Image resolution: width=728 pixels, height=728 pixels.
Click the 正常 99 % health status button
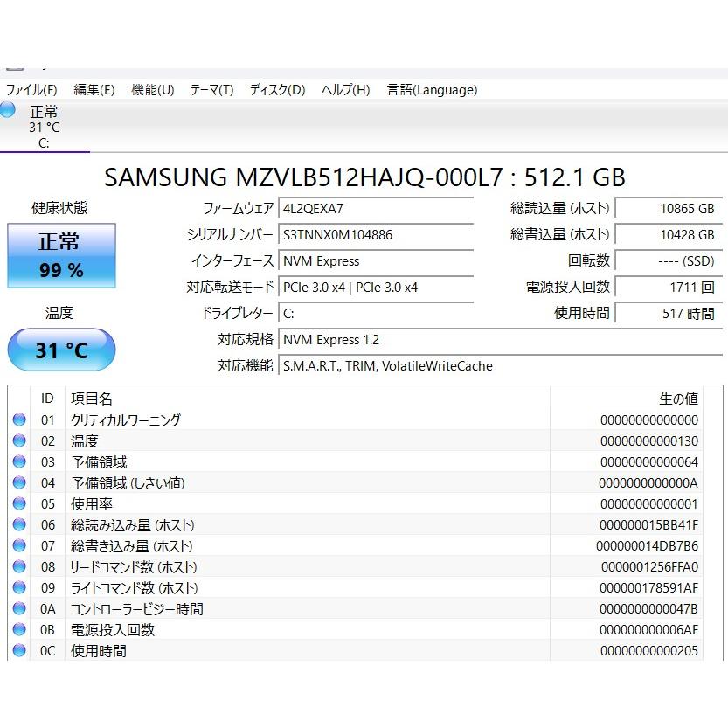61,256
